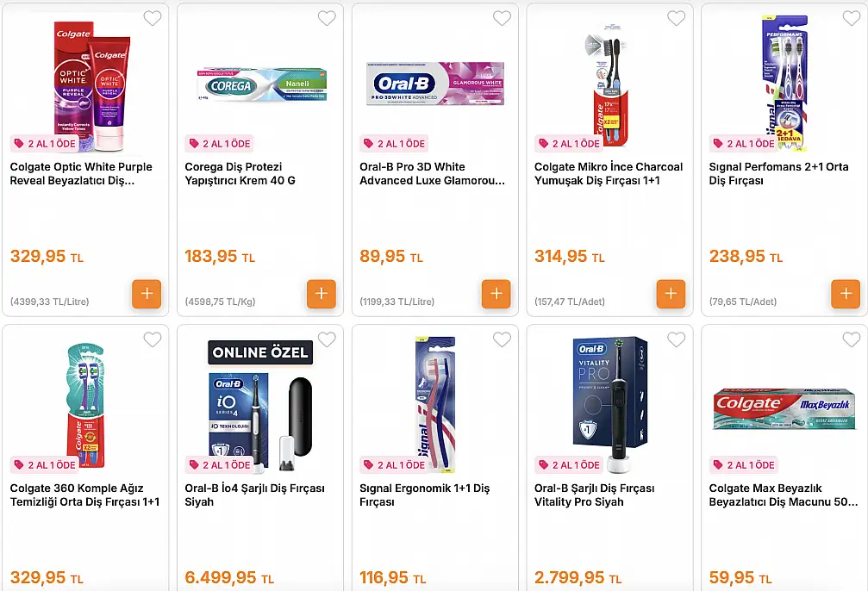Open Colgate Mikro İnce Charcoal product title

pos(609,174)
